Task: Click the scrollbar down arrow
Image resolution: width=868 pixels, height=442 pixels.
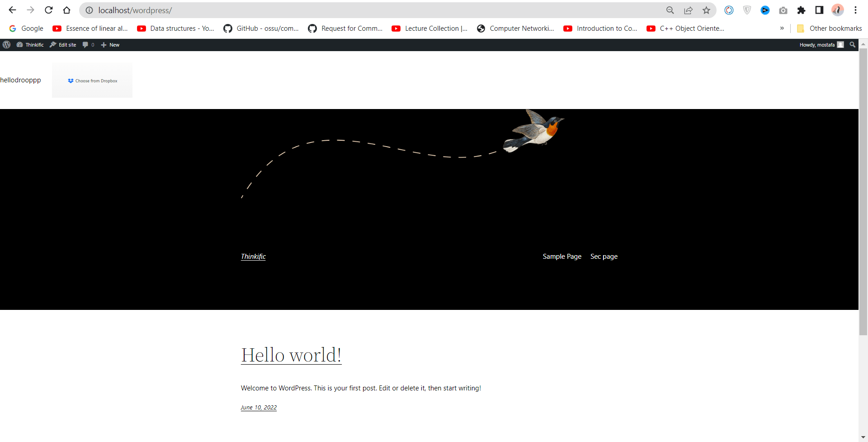Action: point(863,437)
